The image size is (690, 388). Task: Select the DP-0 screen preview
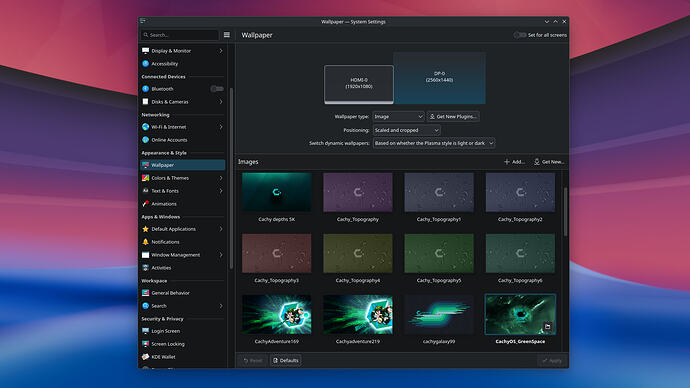tap(440, 78)
